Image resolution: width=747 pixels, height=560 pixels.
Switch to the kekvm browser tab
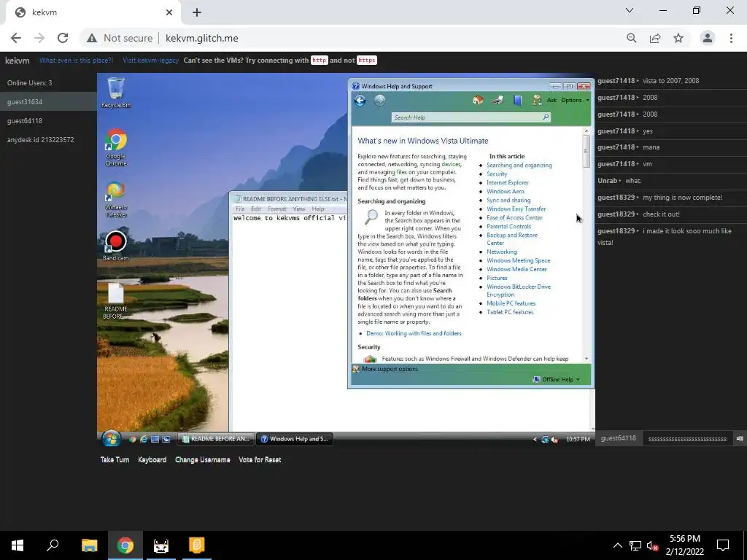click(93, 12)
